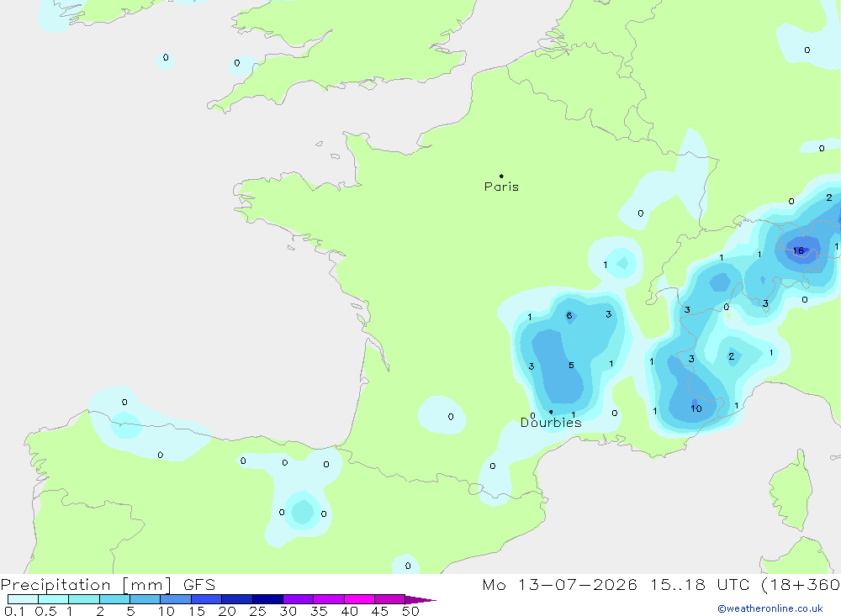This screenshot has height=616, width=841.
Task: Pick the legend swatch between 30 and 35
Action: pyautogui.click(x=299, y=599)
